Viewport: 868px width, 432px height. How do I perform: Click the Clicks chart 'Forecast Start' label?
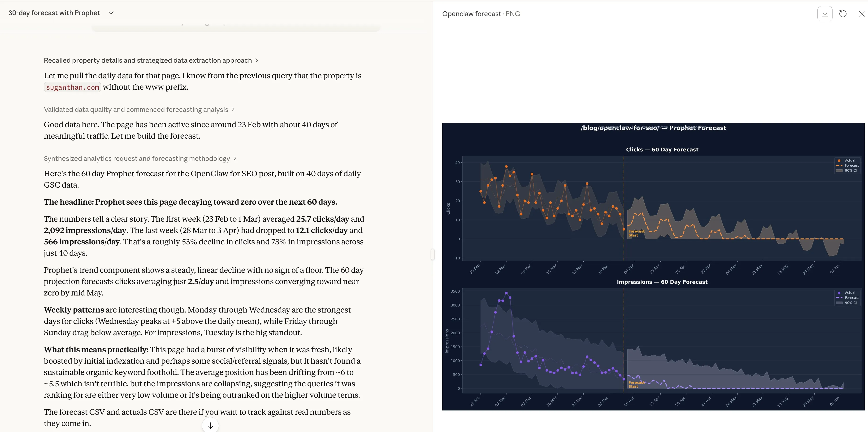636,233
